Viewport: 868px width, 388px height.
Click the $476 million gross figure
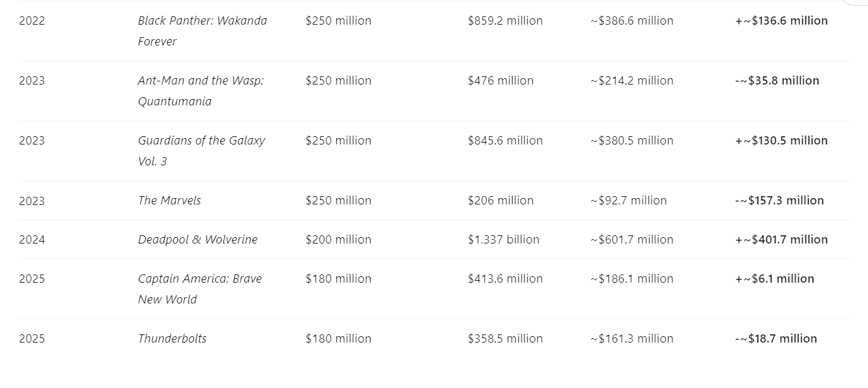tap(501, 81)
